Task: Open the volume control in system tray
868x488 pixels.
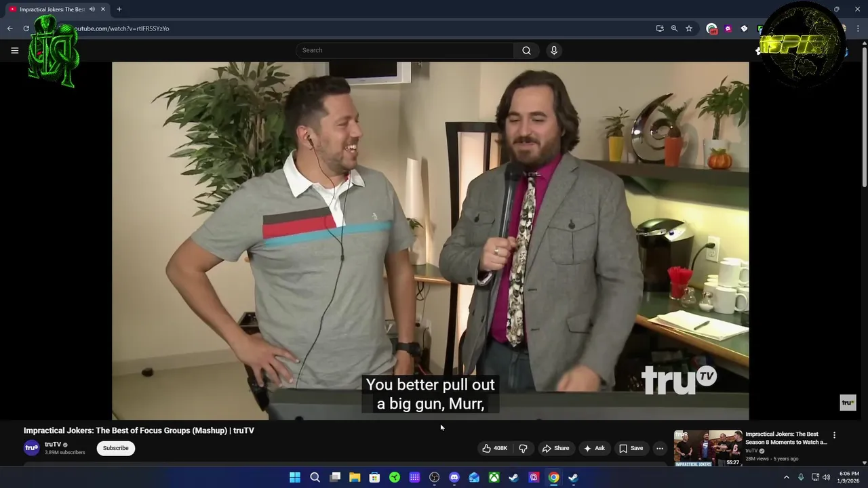Action: point(826,477)
